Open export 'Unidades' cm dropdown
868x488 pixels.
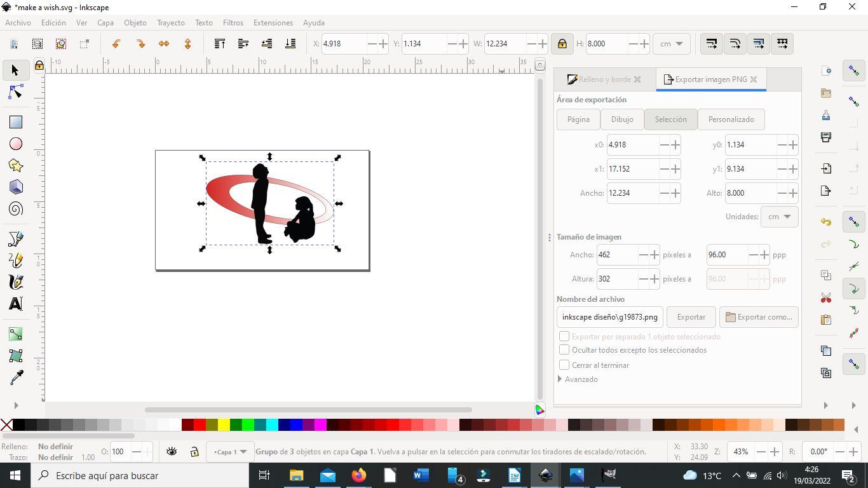(x=779, y=217)
